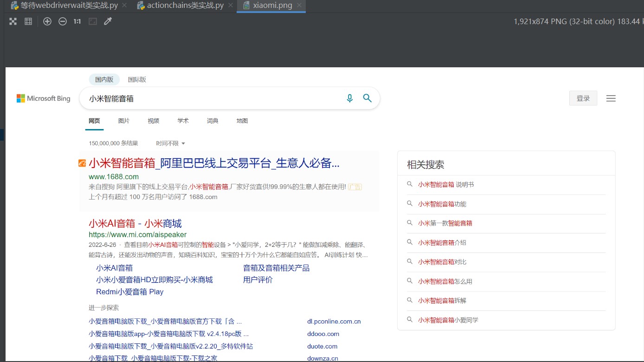Zoom out of the xiaomi.png image
Image resolution: width=644 pixels, height=362 pixels.
pos(63,21)
